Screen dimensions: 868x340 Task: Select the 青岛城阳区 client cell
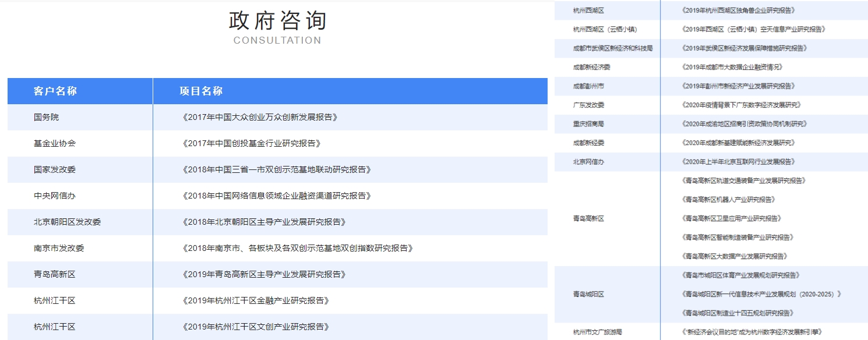click(x=588, y=294)
